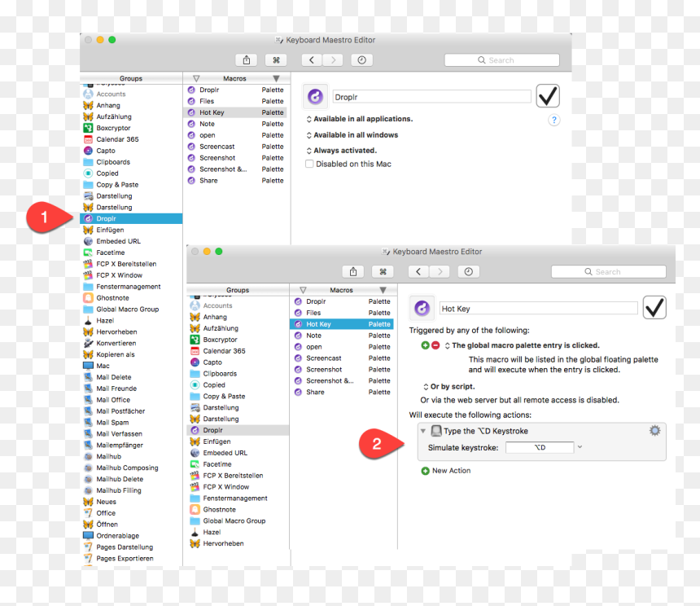Select the Droplr group in back window list

tap(131, 218)
